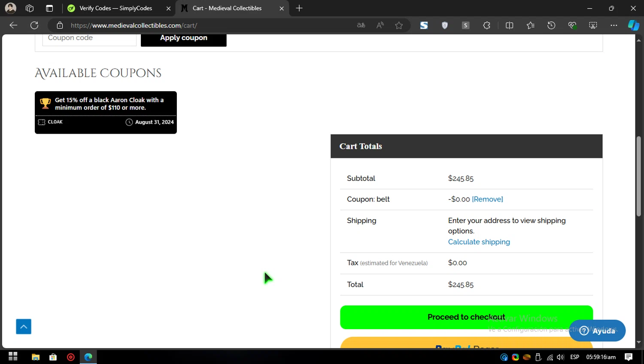The image size is (644, 364).
Task: Open browser Extensions puzzle icon
Action: [486, 25]
